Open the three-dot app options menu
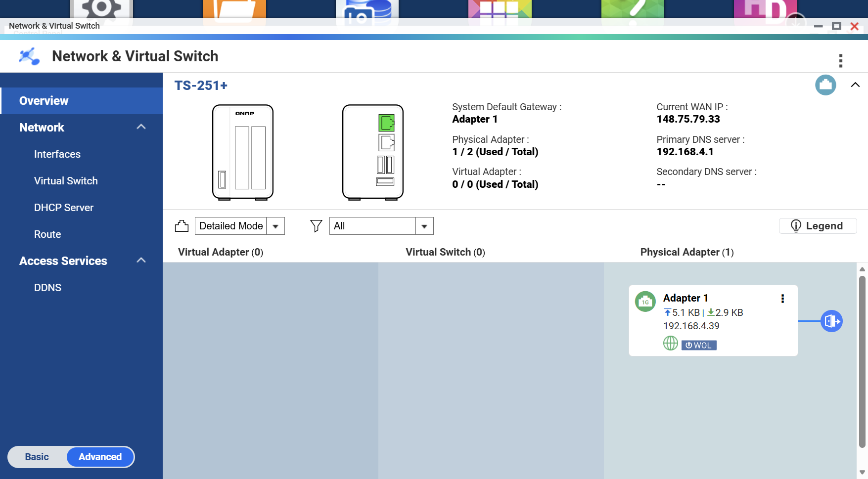 (x=840, y=60)
